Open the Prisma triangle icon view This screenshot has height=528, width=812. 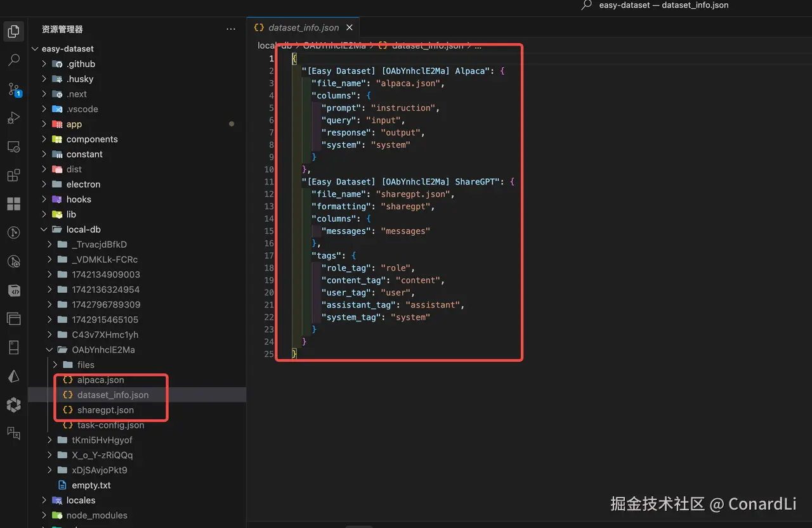click(x=13, y=376)
